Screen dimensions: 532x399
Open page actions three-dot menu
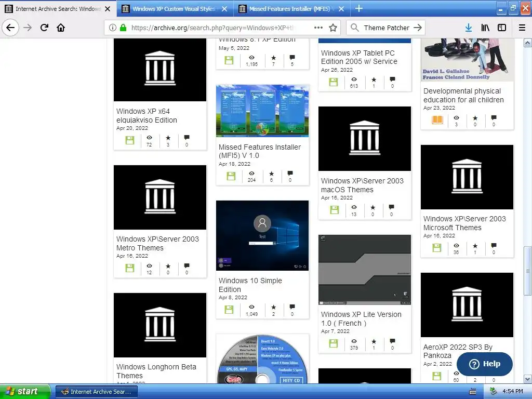pyautogui.click(x=318, y=28)
